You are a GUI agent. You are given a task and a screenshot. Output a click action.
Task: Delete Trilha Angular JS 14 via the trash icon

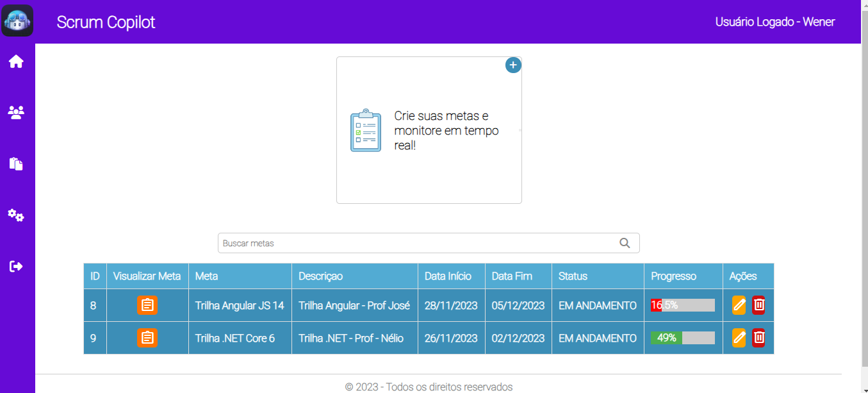[x=758, y=305]
